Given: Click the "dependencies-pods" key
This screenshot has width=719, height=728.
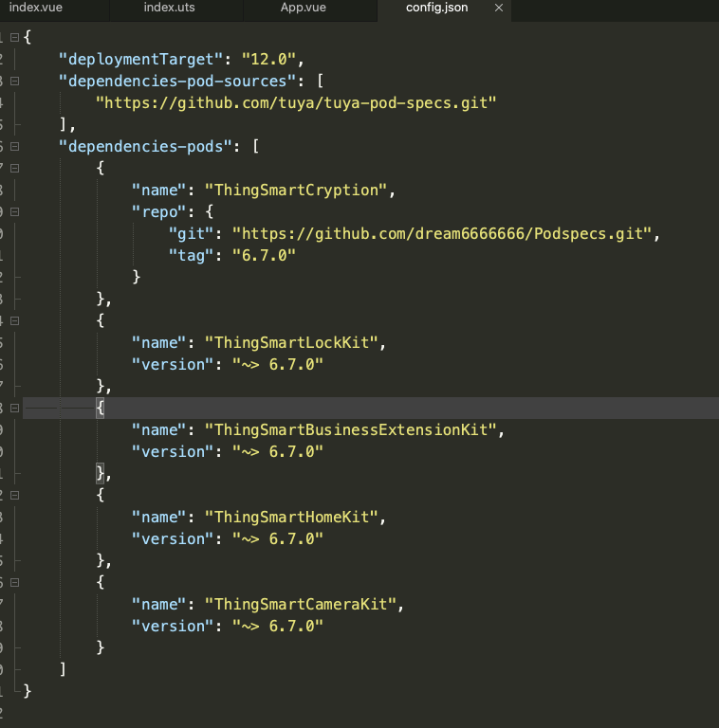Looking at the screenshot, I should pos(145,147).
